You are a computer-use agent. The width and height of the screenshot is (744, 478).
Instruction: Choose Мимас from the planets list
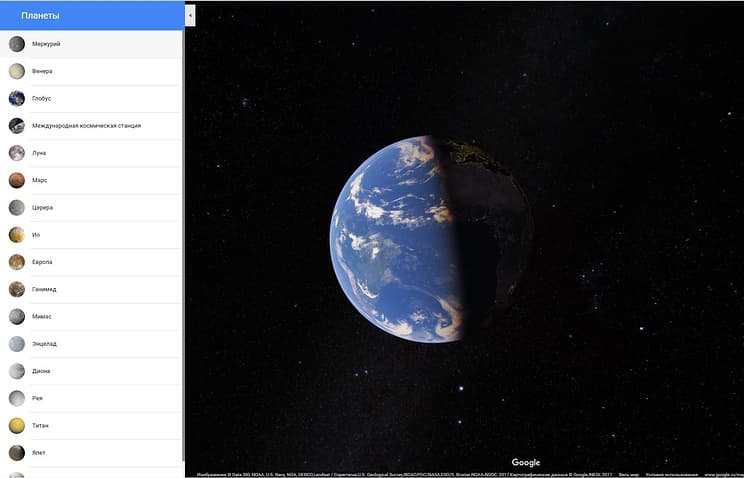coord(91,317)
